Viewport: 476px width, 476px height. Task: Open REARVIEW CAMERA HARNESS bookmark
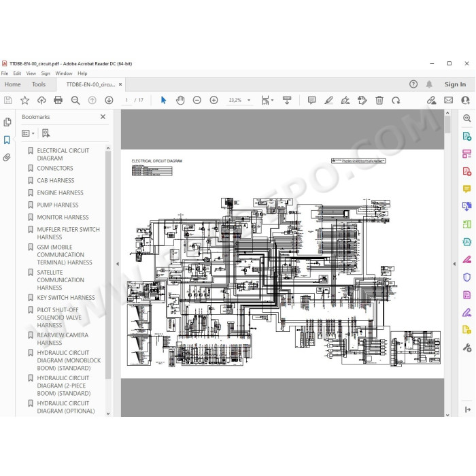pyautogui.click(x=63, y=339)
